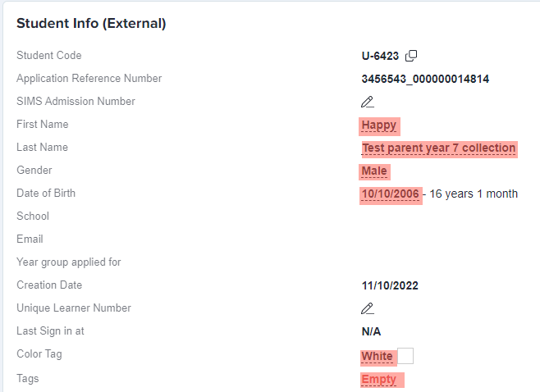
Task: Copy the student code U-6423
Action: point(411,56)
